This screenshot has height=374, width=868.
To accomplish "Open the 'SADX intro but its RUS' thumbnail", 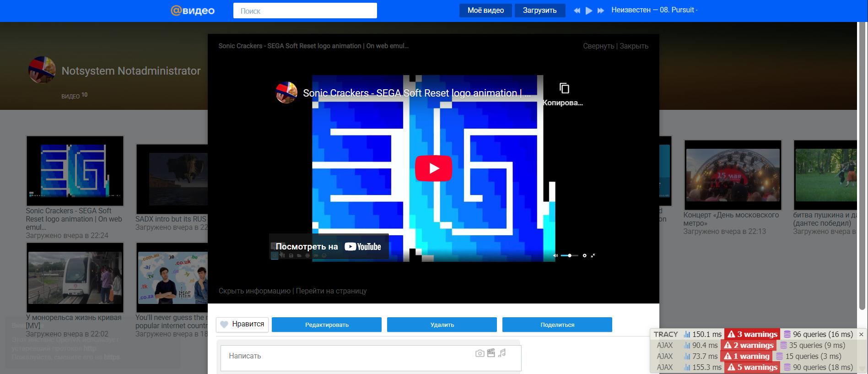I will pyautogui.click(x=172, y=179).
